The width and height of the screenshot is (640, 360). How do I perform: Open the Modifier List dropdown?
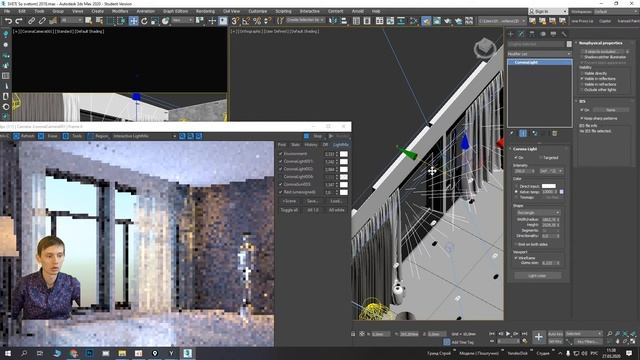(539, 54)
